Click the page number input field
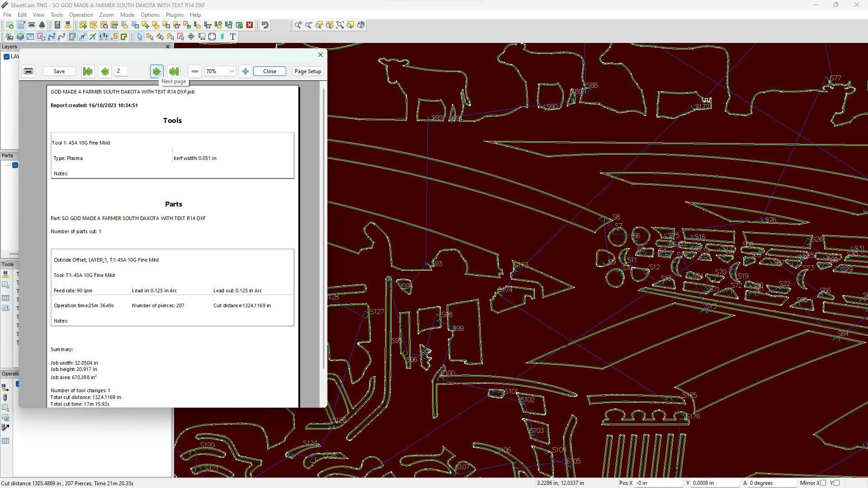This screenshot has width=868, height=488. (x=121, y=71)
